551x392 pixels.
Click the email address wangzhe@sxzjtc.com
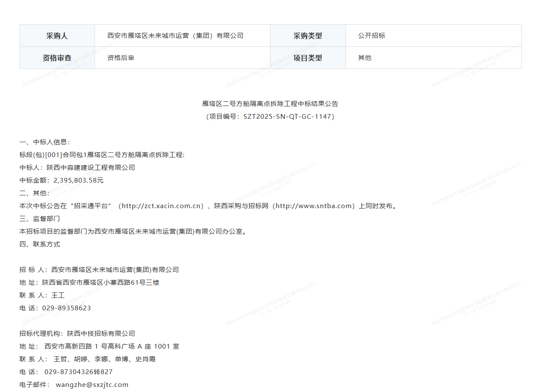(92, 385)
